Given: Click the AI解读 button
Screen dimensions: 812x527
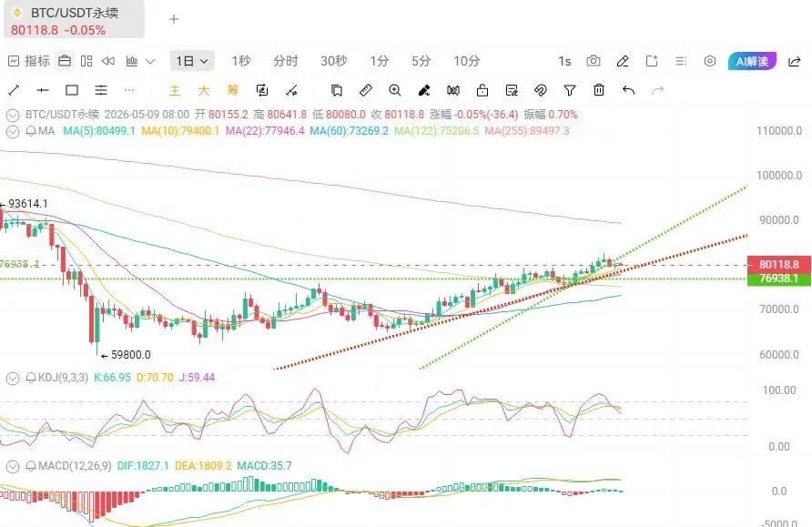Looking at the screenshot, I should click(x=752, y=61).
